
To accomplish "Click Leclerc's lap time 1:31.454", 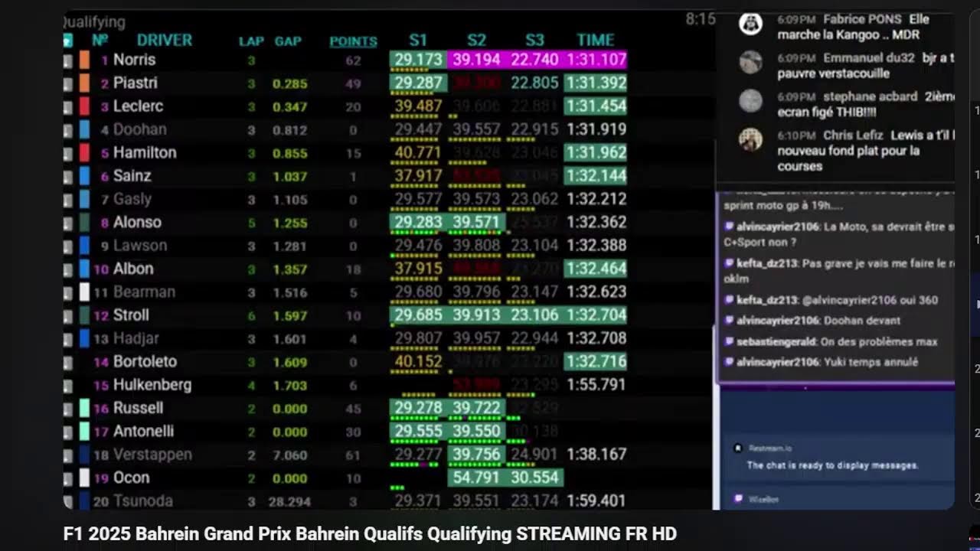I will point(596,106).
